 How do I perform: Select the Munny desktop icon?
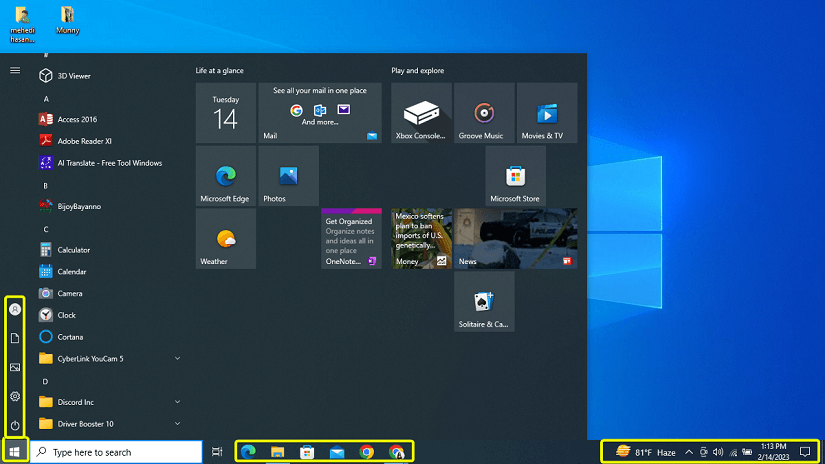click(67, 21)
